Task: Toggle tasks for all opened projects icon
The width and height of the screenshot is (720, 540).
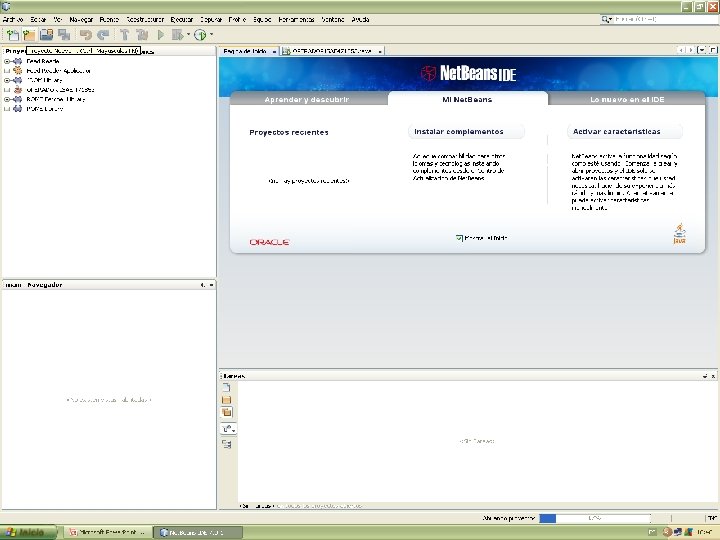Action: point(227,412)
